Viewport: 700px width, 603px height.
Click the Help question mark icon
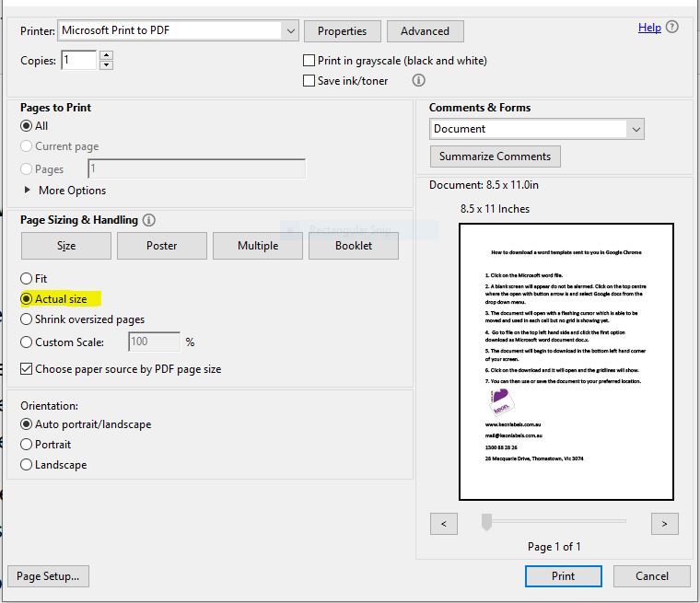pyautogui.click(x=671, y=28)
